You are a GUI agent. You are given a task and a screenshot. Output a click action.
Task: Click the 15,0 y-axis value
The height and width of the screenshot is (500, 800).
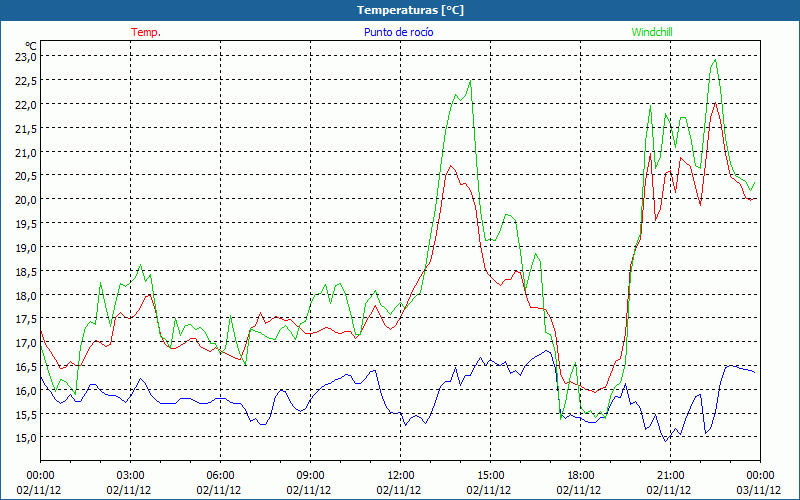pos(26,438)
